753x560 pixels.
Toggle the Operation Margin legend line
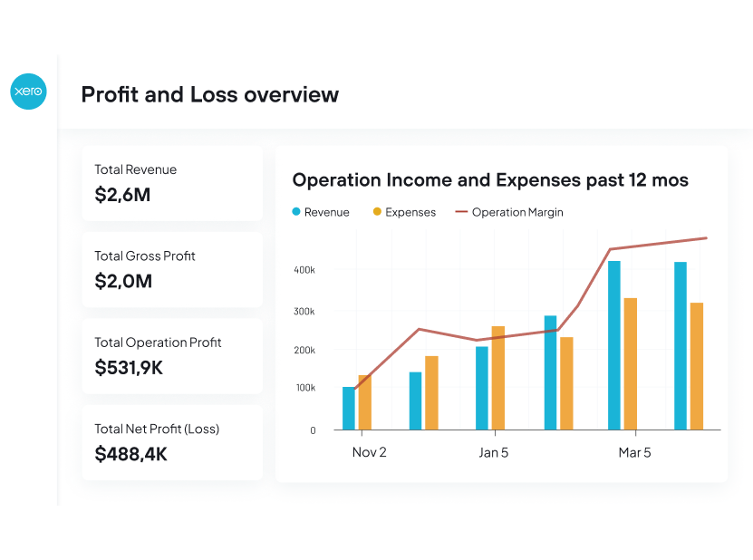pyautogui.click(x=461, y=212)
